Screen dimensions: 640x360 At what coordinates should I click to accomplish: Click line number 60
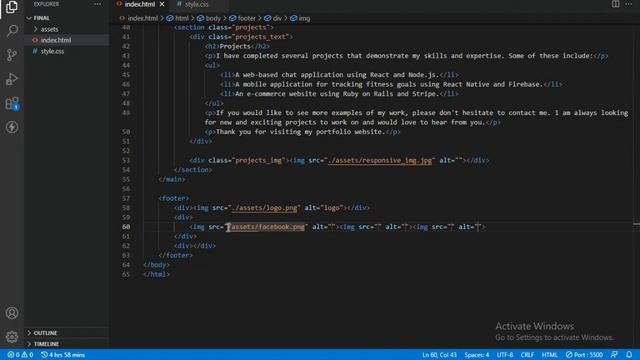pos(126,227)
